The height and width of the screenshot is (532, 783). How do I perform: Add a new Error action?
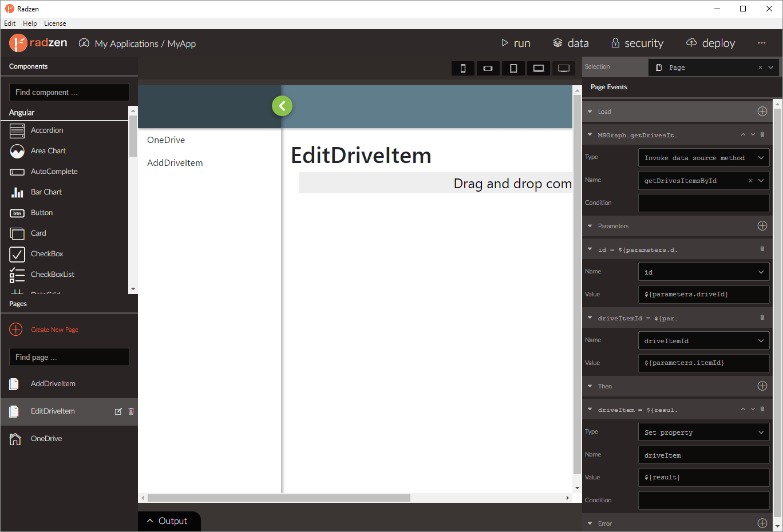click(762, 523)
